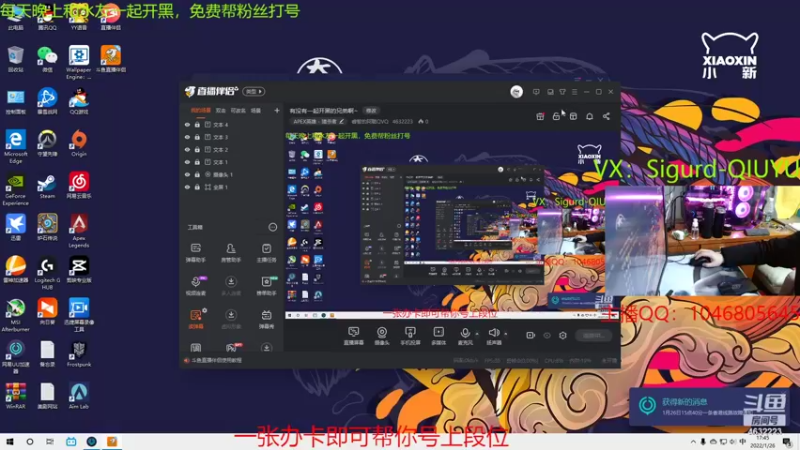This screenshot has width=800, height=450.
Task: Open Steam desktop shortcut
Action: tap(47, 187)
